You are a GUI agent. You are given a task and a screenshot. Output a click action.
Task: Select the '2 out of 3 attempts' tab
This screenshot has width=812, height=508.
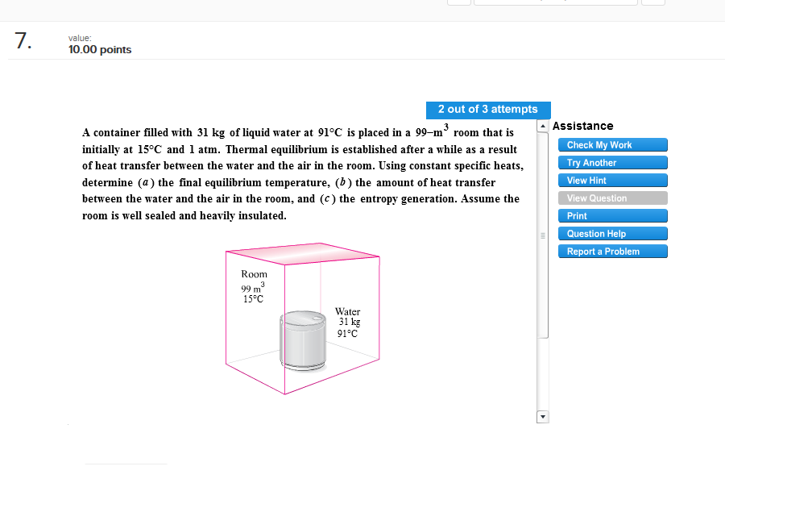point(488,110)
